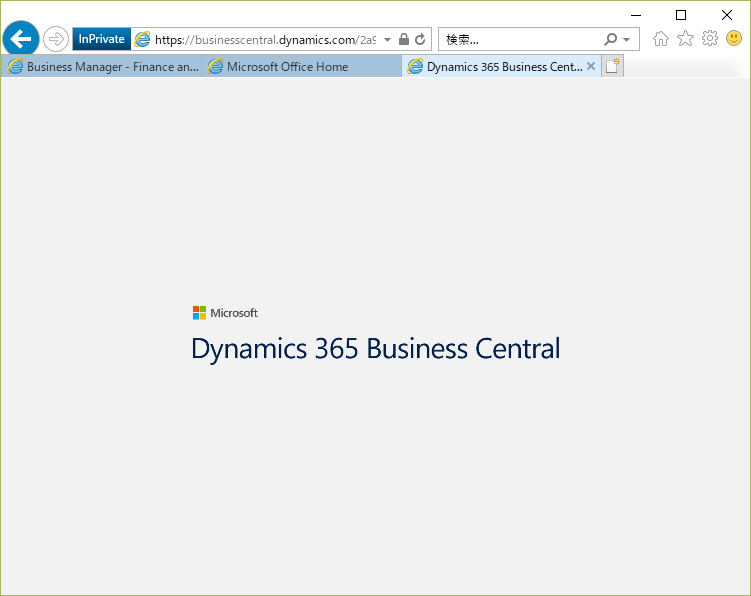Switch to Business Manager - Finance tab

[102, 67]
